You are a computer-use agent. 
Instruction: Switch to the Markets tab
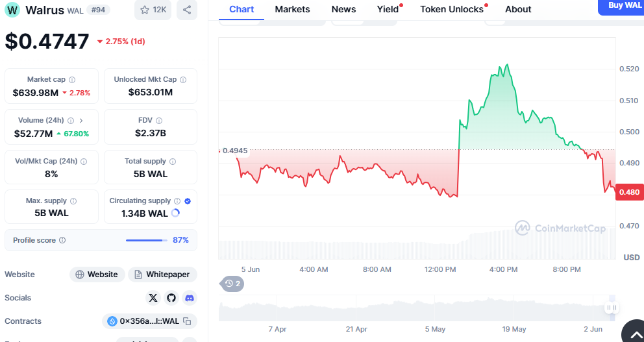click(x=292, y=9)
